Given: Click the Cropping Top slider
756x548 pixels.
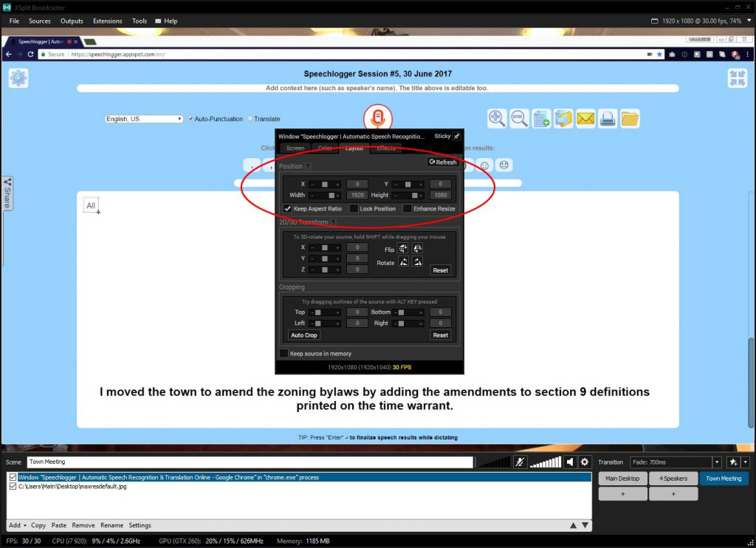Looking at the screenshot, I should tap(325, 312).
